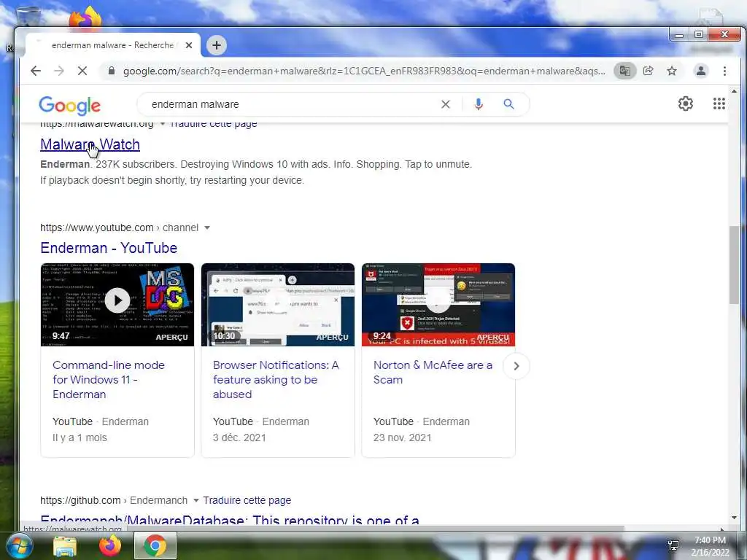Select the enderman malware tab
This screenshot has height=560, width=747.
click(x=113, y=45)
